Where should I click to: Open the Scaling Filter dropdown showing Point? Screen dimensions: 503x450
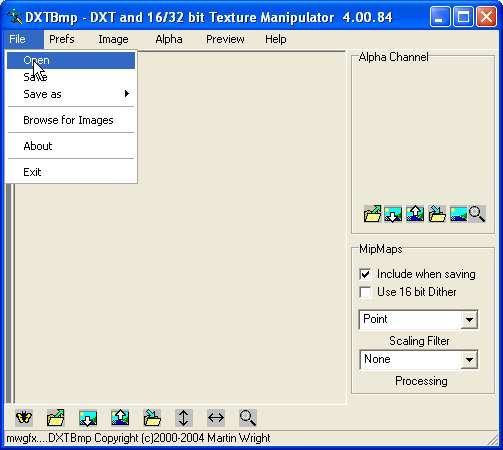(x=469, y=319)
